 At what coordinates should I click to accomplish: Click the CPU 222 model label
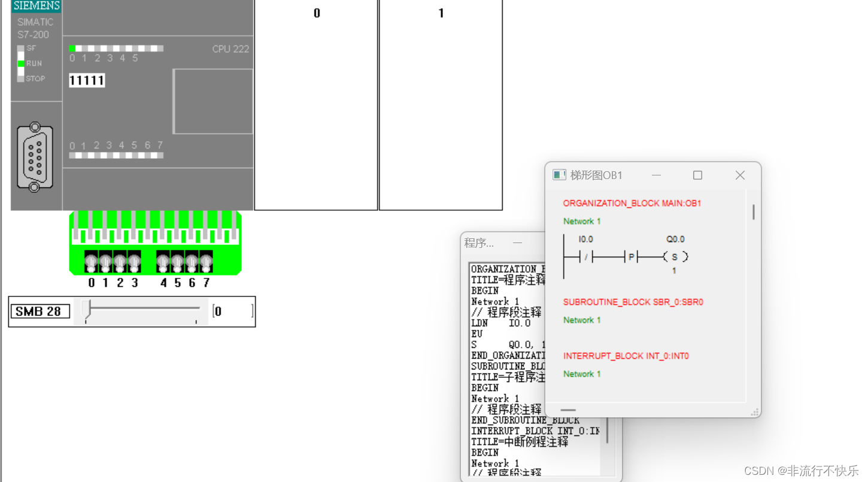230,49
